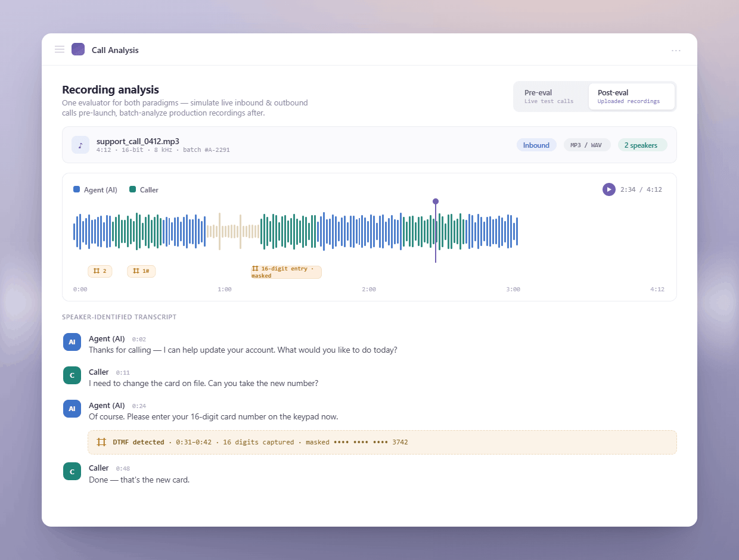Click the 2:34 / 4:12 playback time

(641, 189)
